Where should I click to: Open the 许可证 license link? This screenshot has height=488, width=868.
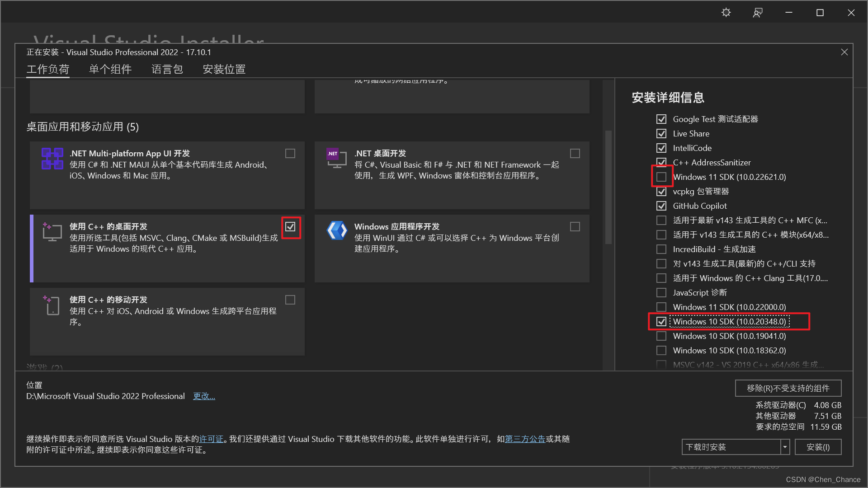click(x=212, y=439)
